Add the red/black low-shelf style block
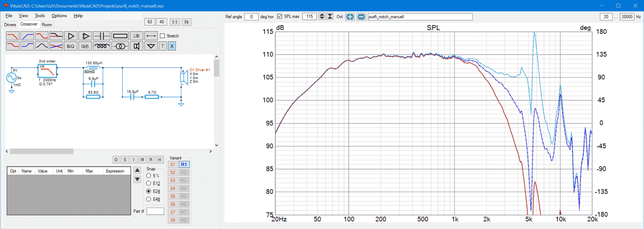Screen dimensions: 644x229 pos(56,36)
